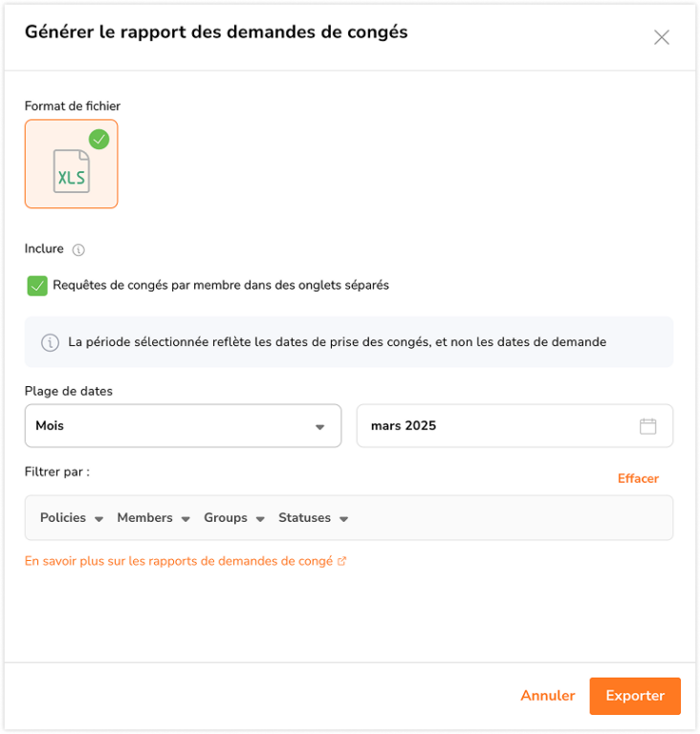Expand the Members filter

point(153,518)
